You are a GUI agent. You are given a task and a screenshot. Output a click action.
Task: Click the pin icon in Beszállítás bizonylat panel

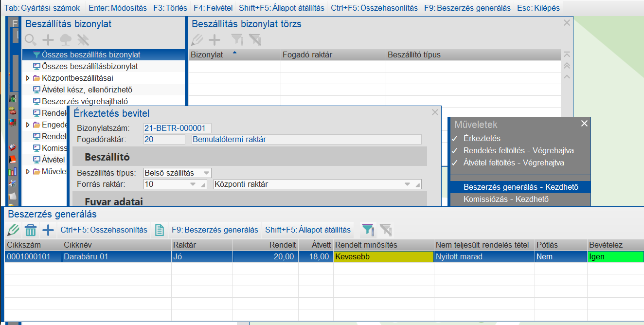[83, 40]
